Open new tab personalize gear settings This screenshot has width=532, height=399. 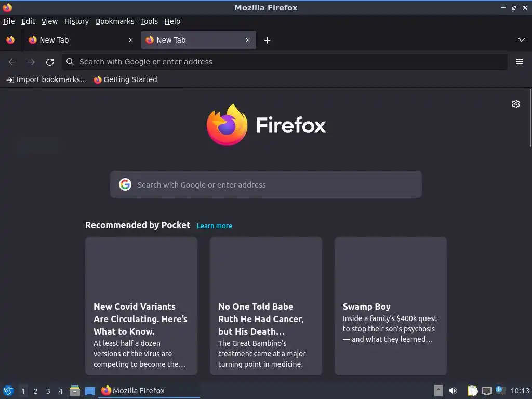[516, 104]
